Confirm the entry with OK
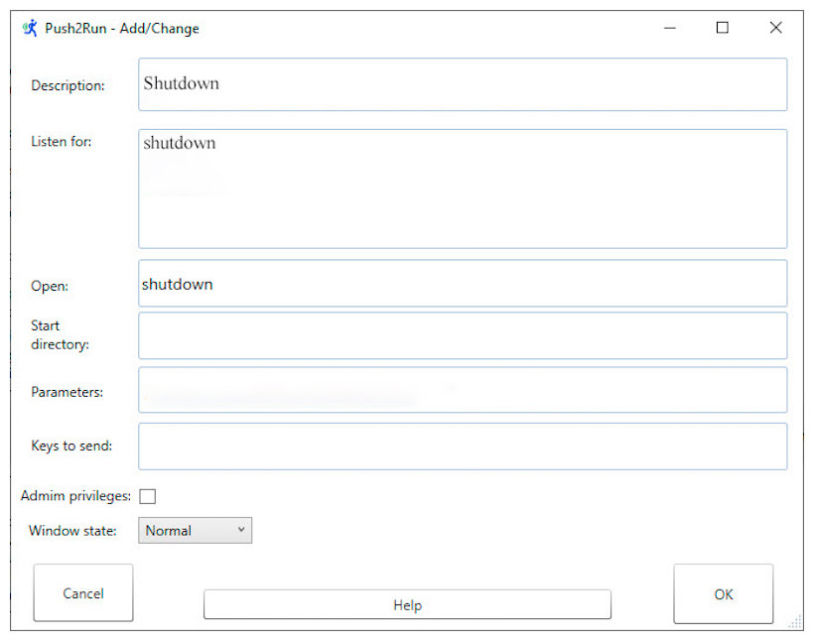Screen dimensions: 814x644 pyautogui.click(x=723, y=594)
